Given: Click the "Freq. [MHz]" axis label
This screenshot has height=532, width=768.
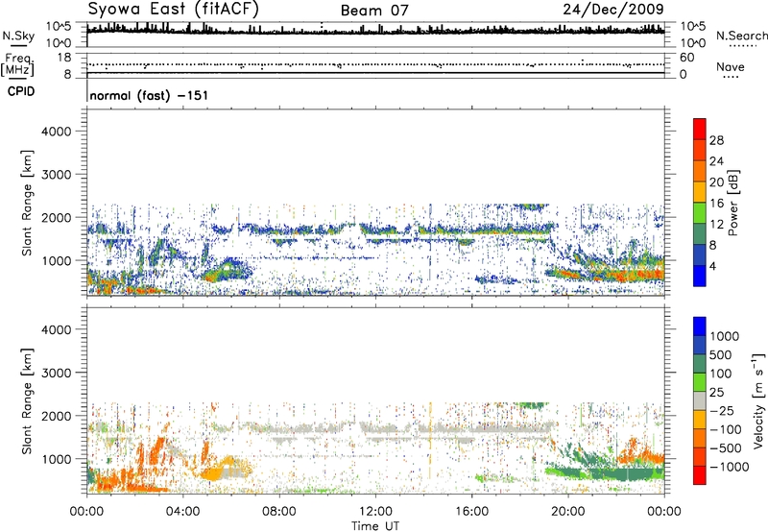Looking at the screenshot, I should click(x=17, y=65).
